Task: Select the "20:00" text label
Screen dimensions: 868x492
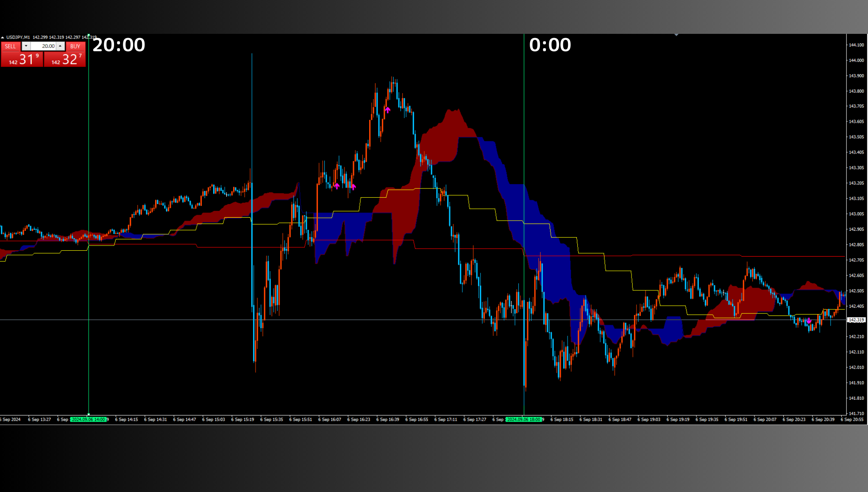Action: pos(119,45)
